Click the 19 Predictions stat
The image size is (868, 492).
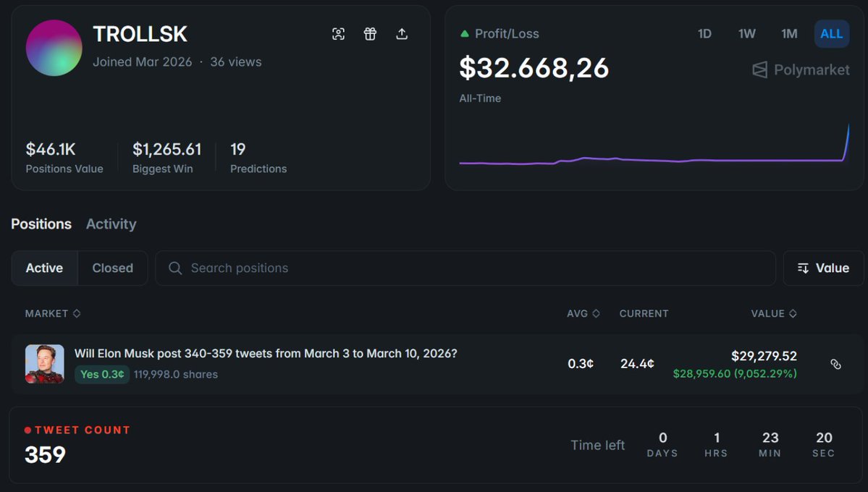[258, 158]
